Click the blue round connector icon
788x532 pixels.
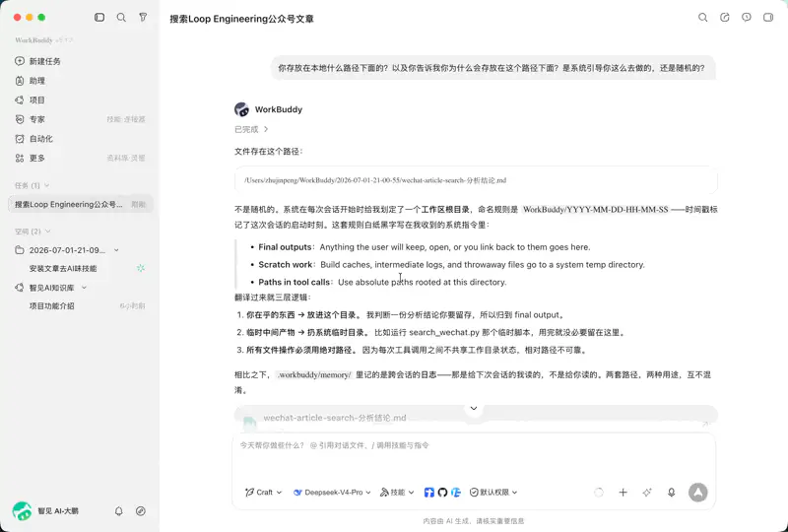click(x=456, y=493)
